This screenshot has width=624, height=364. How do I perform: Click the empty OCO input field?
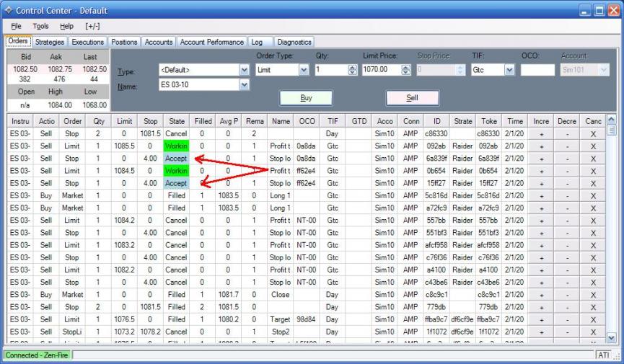tap(537, 70)
